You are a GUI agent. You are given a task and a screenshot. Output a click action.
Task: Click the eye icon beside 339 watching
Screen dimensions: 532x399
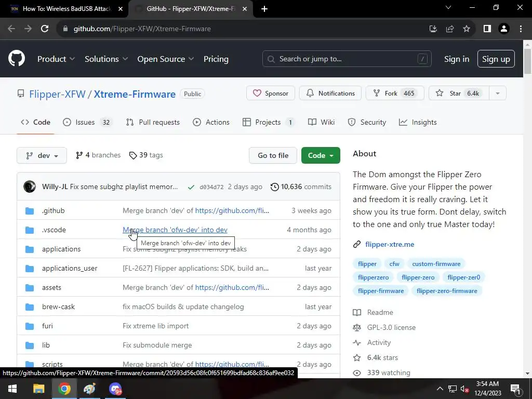tap(357, 373)
